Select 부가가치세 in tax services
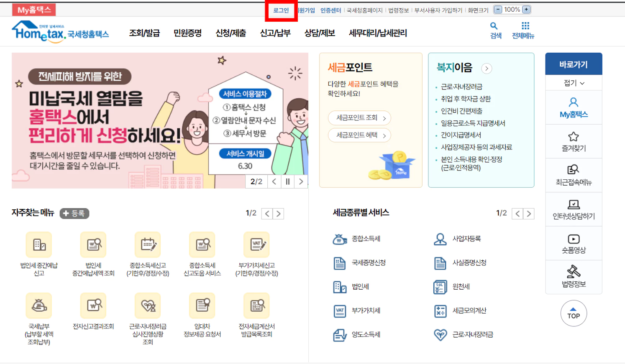Viewport: 625px width, 364px height. [357, 311]
